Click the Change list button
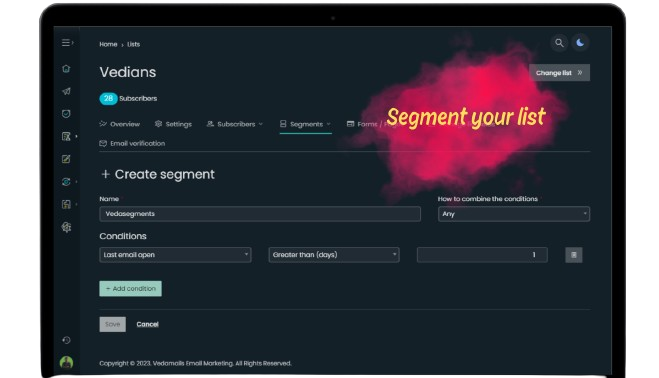Screen dimensions: 659x378 (x=559, y=73)
